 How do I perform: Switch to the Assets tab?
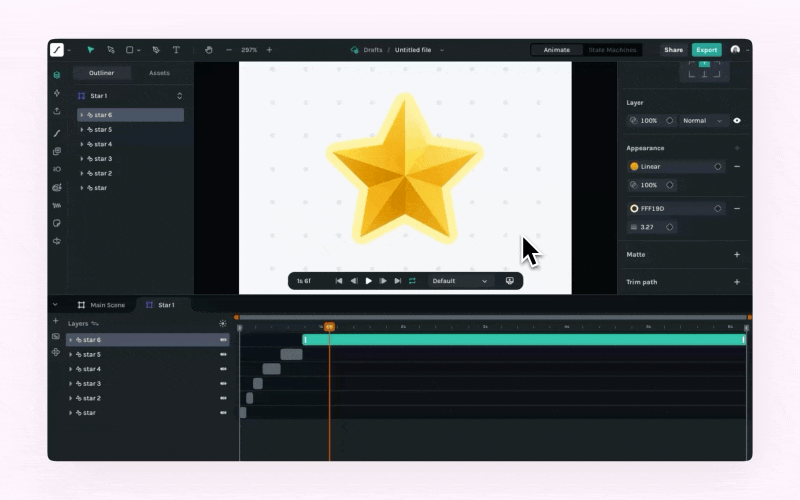pos(159,73)
